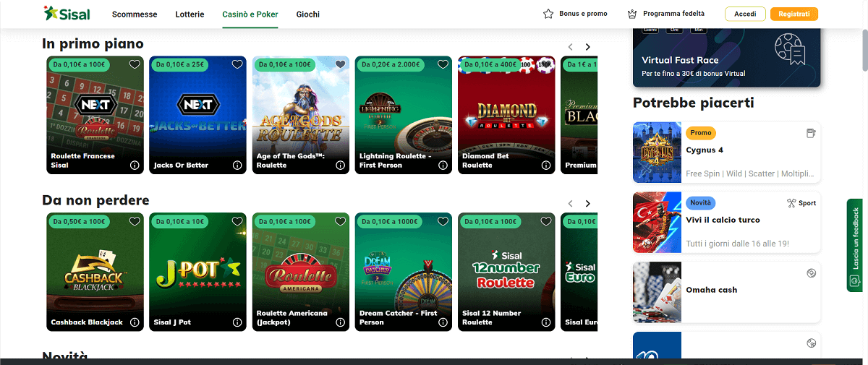Go to next games in In primo piano
Image resolution: width=868 pixels, height=365 pixels.
tap(588, 47)
